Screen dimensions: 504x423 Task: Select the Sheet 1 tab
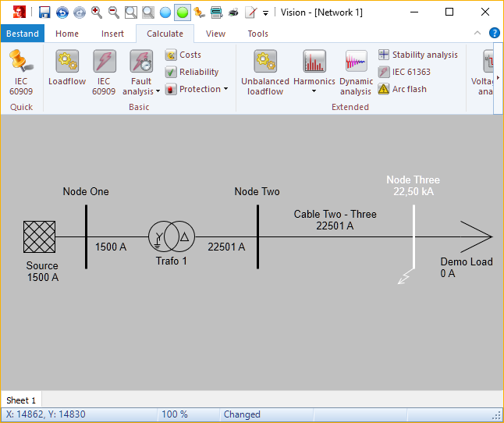click(x=21, y=400)
